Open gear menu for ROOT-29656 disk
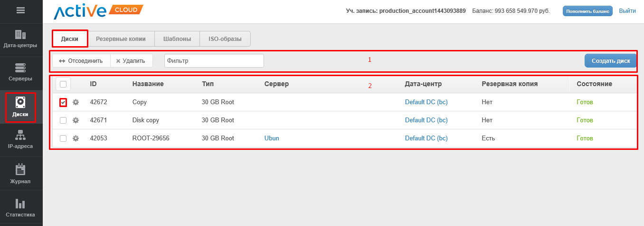Screen dimensions: 644x226 click(76, 138)
